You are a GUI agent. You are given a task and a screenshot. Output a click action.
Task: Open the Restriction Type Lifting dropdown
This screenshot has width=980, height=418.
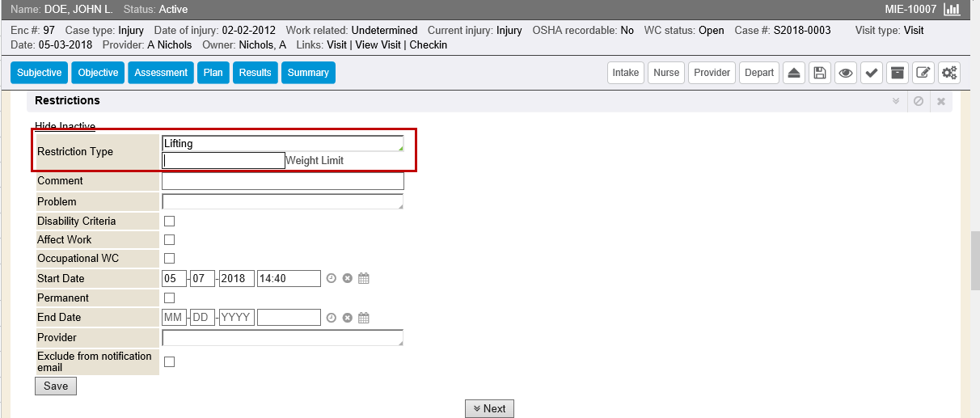(282, 144)
